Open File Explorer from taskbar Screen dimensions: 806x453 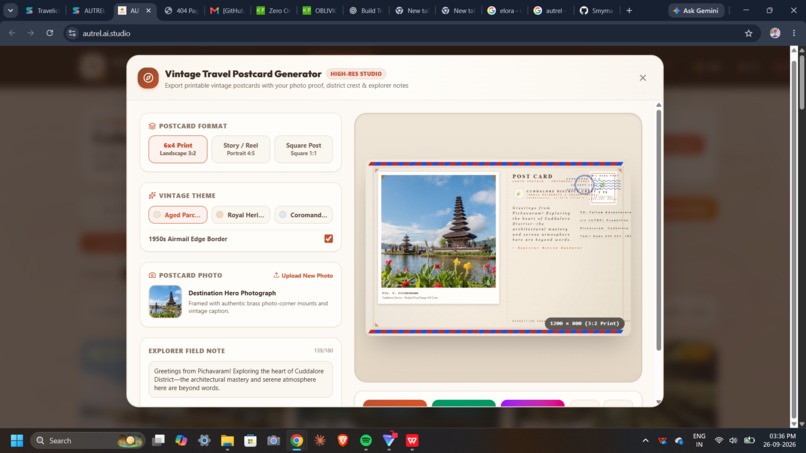(227, 441)
